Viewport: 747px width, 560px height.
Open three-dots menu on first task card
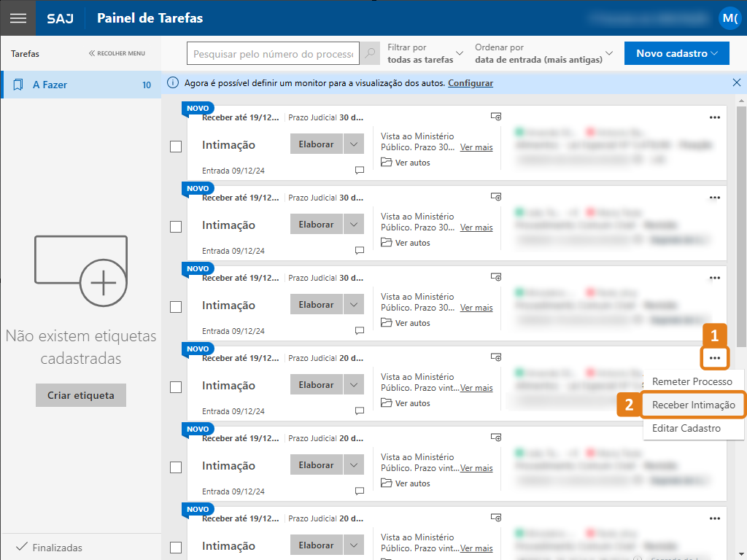point(715,117)
